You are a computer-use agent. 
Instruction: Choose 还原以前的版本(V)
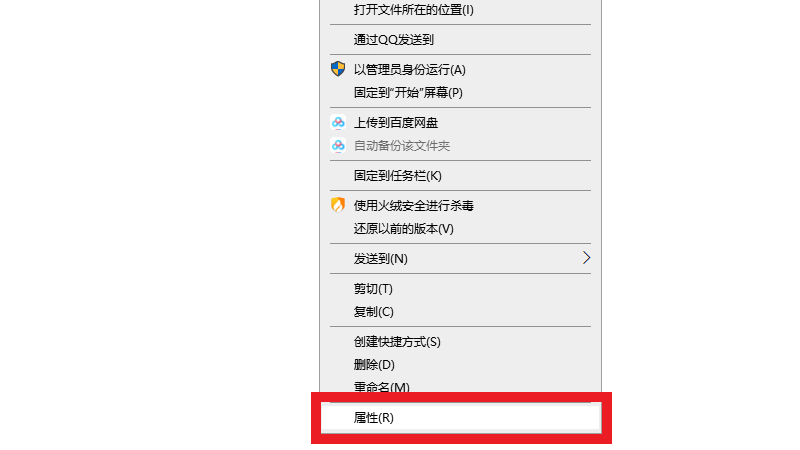click(x=460, y=229)
